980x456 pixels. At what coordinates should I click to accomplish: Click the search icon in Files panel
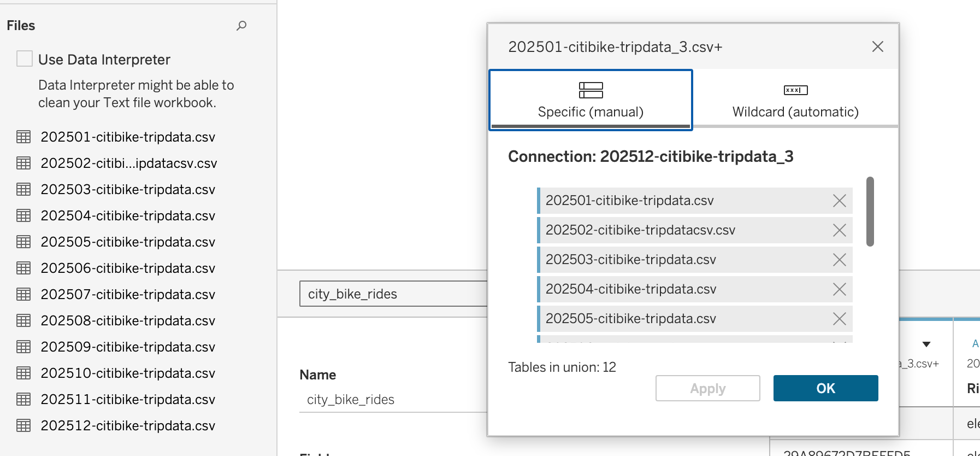tap(241, 26)
